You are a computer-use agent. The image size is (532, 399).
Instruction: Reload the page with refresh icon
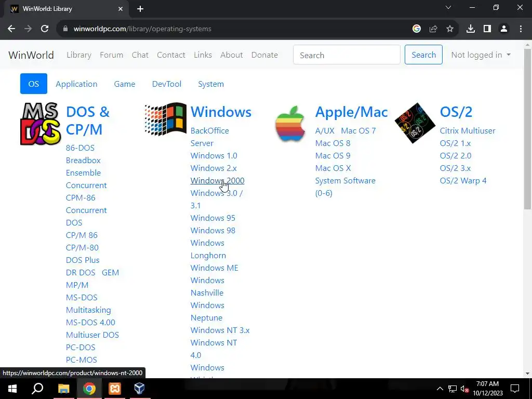coord(45,29)
